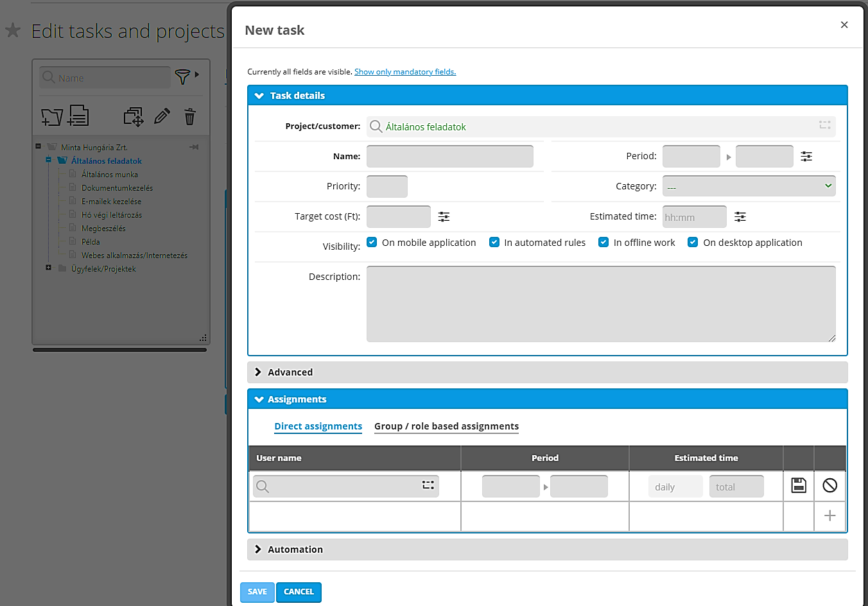Open Target cost settings sliders icon
Image resolution: width=868 pixels, height=606 pixels.
coord(444,217)
